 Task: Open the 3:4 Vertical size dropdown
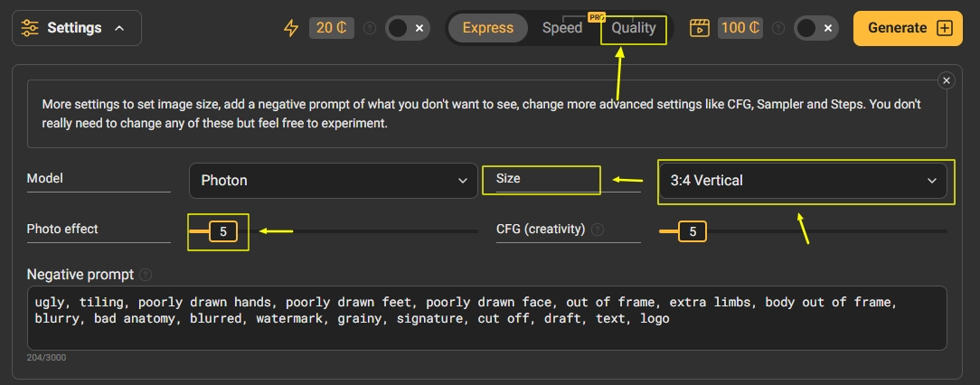point(803,181)
